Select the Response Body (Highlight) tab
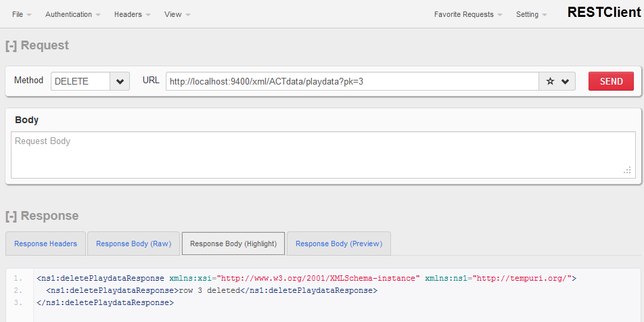 (x=233, y=244)
